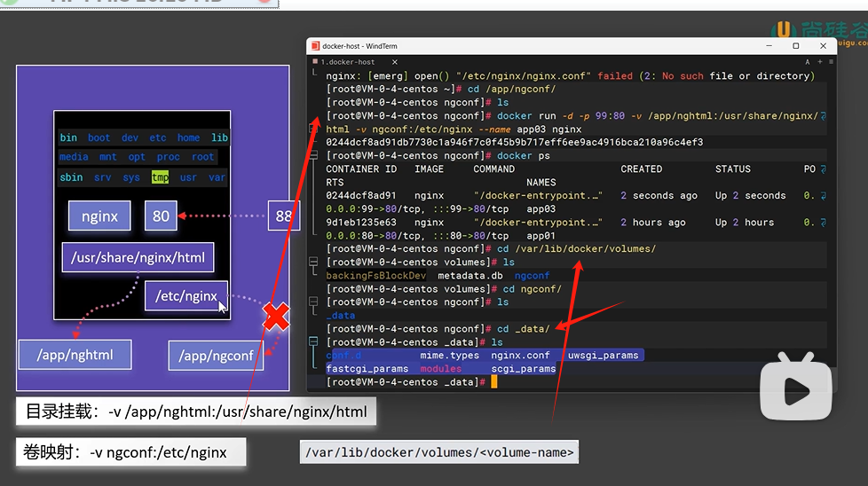
Task: Close the 1.docker-host terminal tab
Action: click(x=395, y=62)
